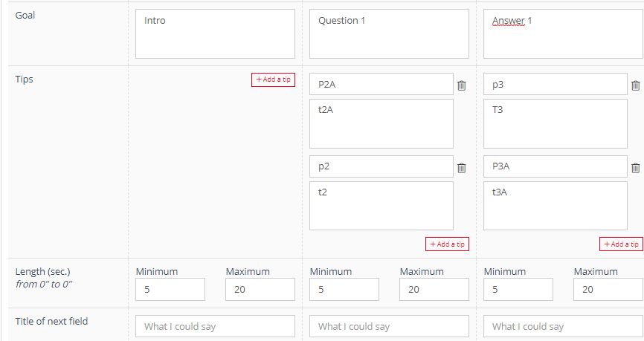
Task: Change Question 1 maximum length value
Action: pyautogui.click(x=434, y=289)
